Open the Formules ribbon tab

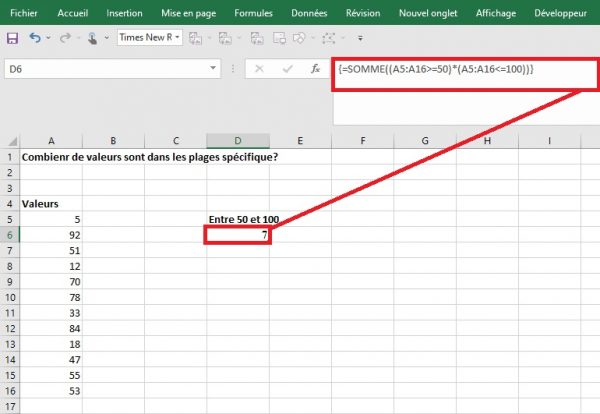click(253, 13)
